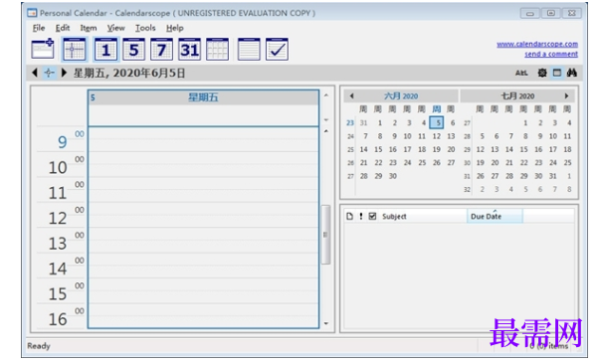The height and width of the screenshot is (364, 601).
Task: Open the View menu
Action: coord(115,28)
